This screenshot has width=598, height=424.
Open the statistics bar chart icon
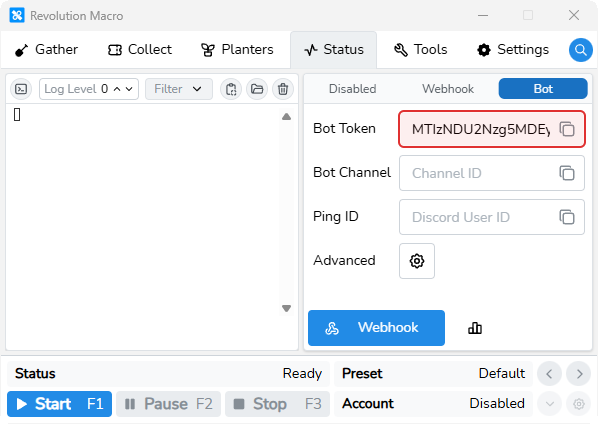pyautogui.click(x=475, y=328)
